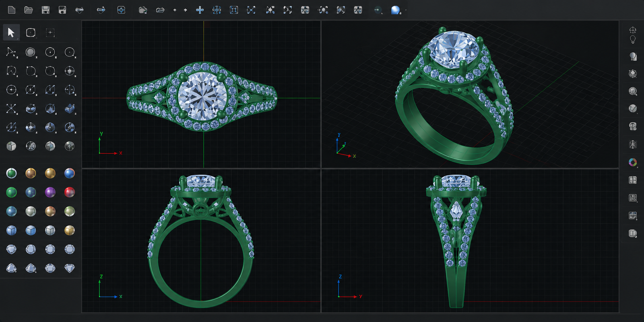Apply the copper rose material sphere
644x322 pixels.
(x=50, y=211)
